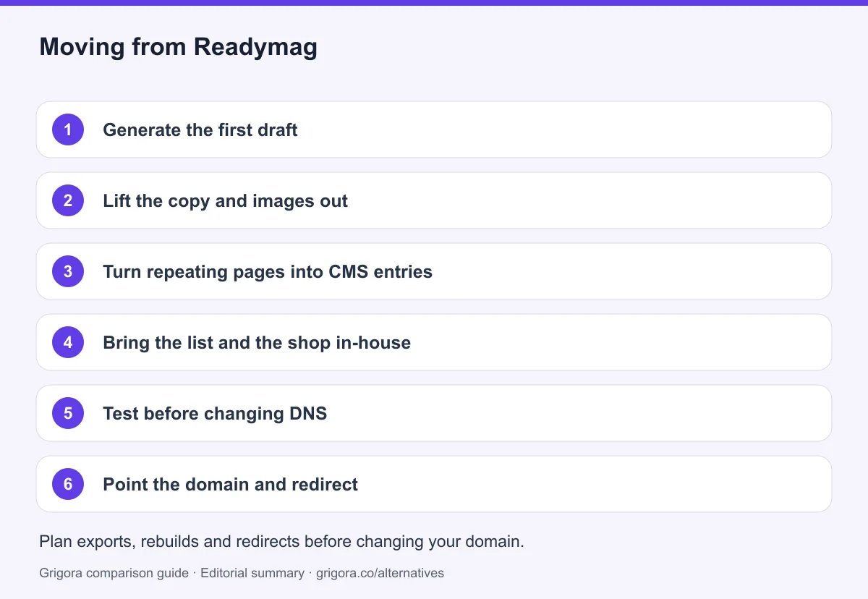Click the step 1 number badge
This screenshot has width=868, height=599.
click(68, 129)
